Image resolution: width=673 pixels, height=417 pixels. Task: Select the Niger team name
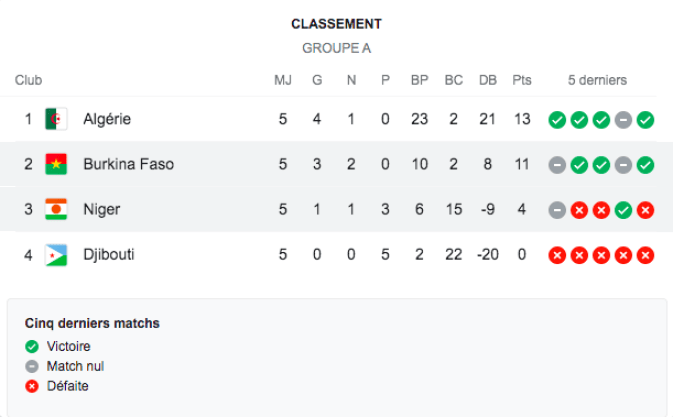click(101, 210)
